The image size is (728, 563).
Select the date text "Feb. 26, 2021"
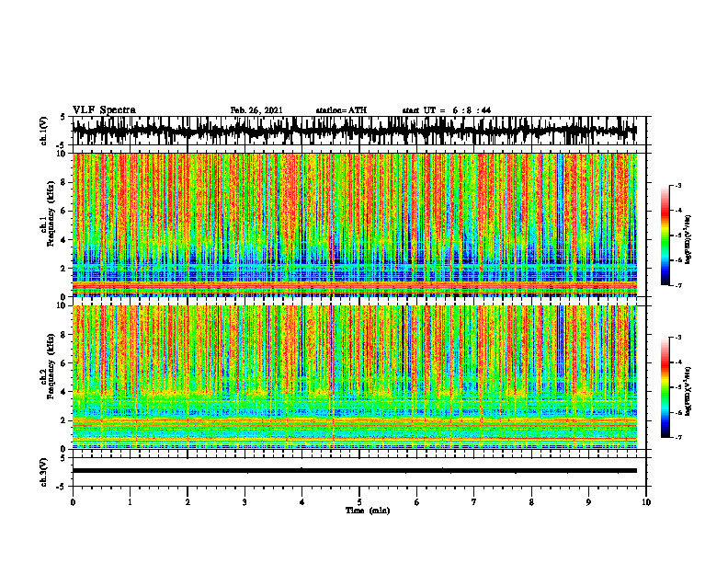(256, 110)
